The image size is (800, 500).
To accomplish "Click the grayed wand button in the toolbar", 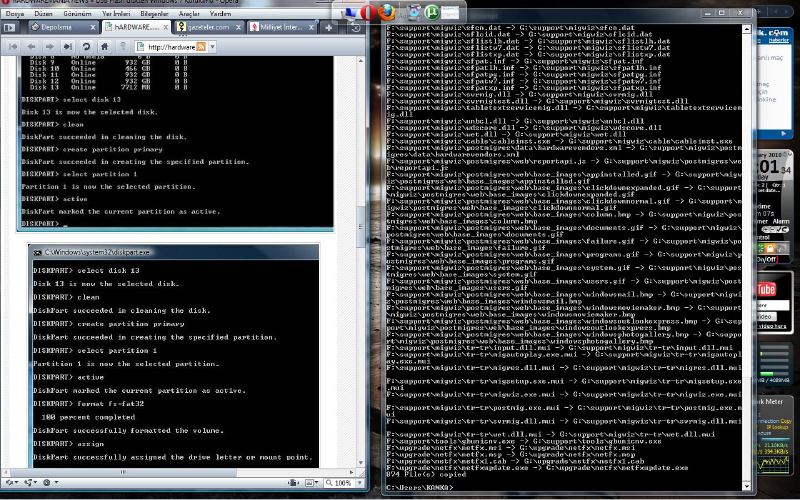I will tap(123, 46).
